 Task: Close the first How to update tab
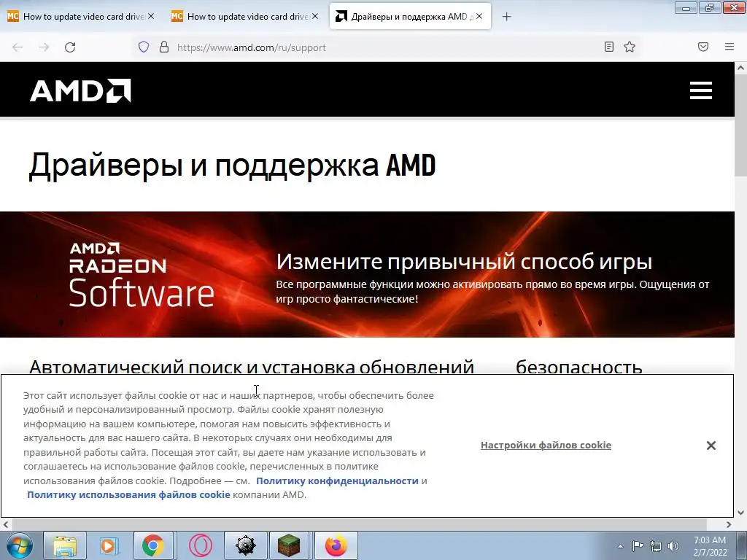point(151,16)
